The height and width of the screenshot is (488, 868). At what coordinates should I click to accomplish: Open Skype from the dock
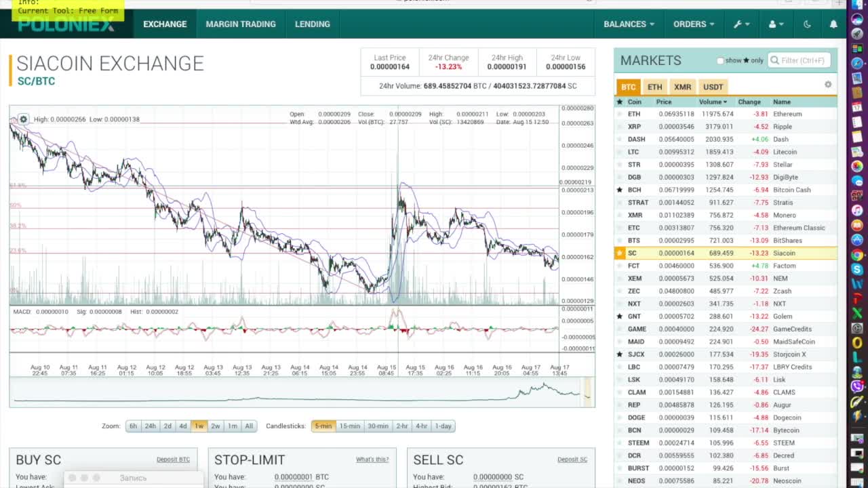(x=857, y=270)
